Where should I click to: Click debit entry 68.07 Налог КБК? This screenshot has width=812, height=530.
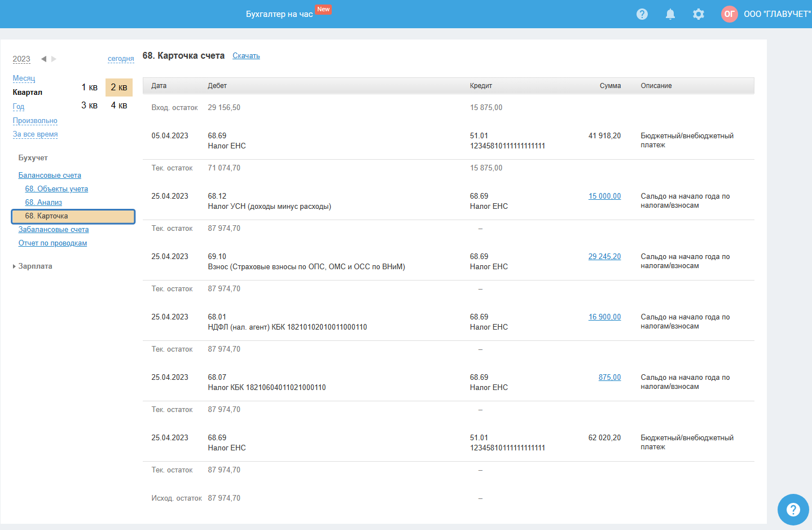tap(266, 383)
